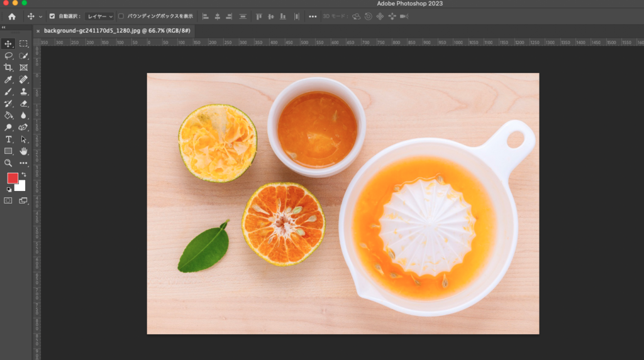The image size is (644, 360).
Task: Enable the バウンディングボックスを表示 checkbox
Action: point(121,16)
